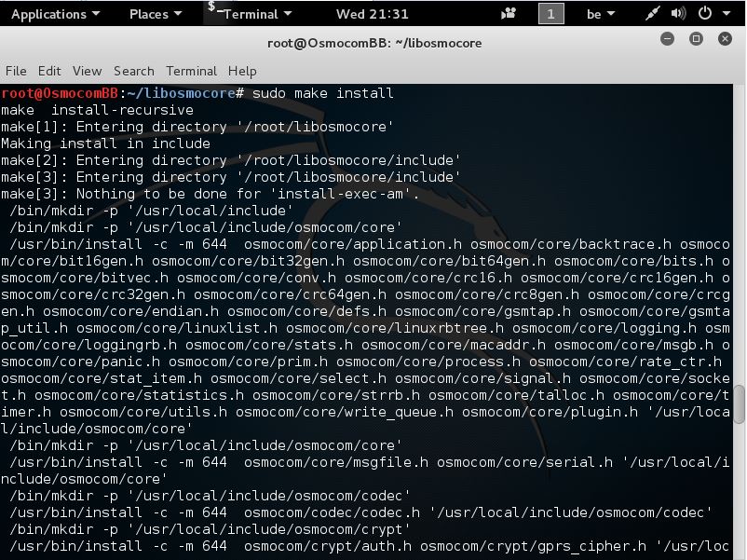Maximize the terminal window

[696, 38]
